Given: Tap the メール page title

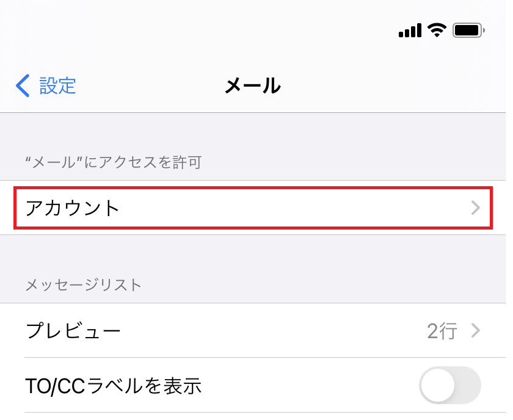Looking at the screenshot, I should pos(253,85).
